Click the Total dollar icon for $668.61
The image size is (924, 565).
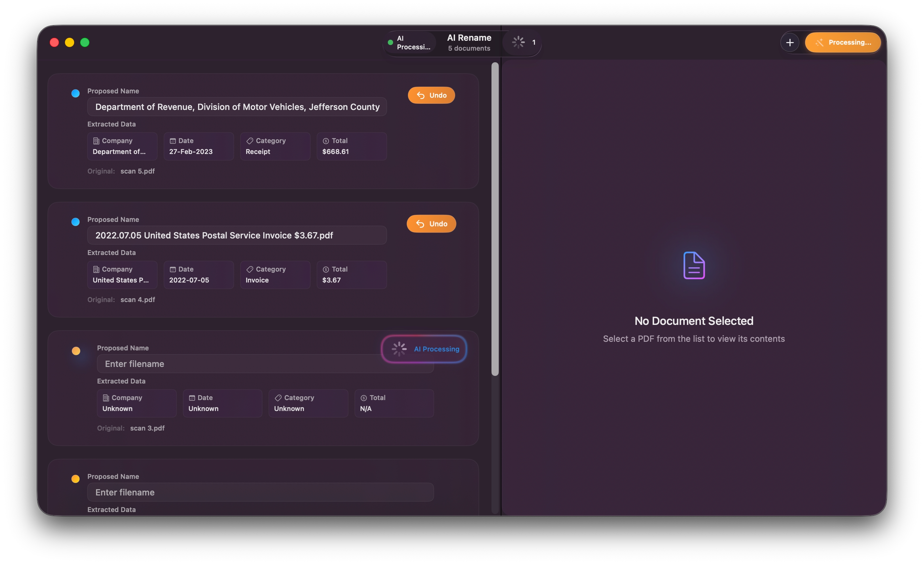(x=326, y=141)
